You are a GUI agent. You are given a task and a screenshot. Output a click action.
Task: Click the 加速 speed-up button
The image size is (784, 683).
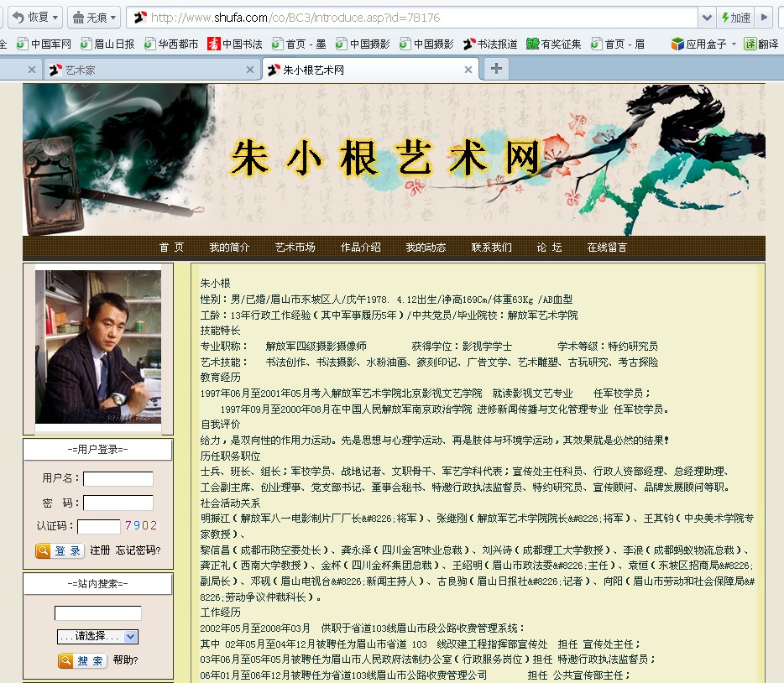734,18
